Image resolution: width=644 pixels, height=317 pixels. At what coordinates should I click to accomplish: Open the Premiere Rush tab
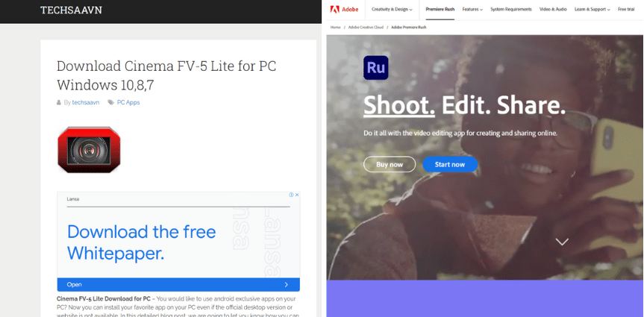pyautogui.click(x=440, y=10)
